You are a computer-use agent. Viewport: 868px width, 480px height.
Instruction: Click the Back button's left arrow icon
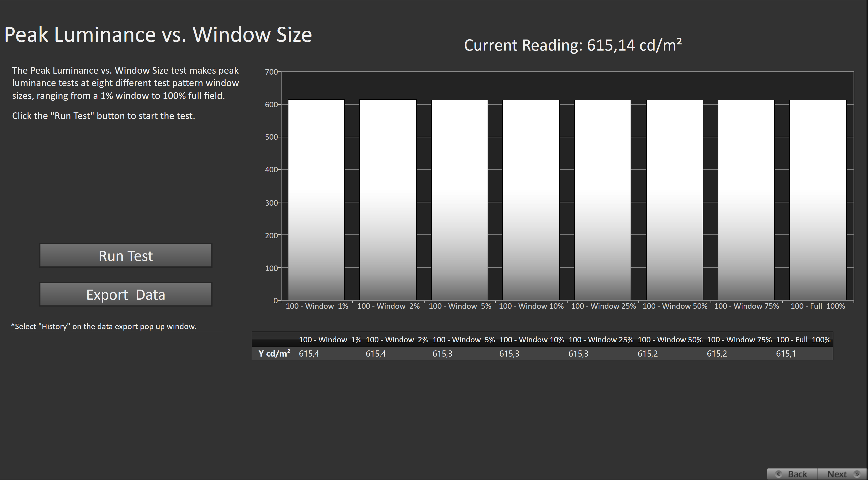coord(779,474)
